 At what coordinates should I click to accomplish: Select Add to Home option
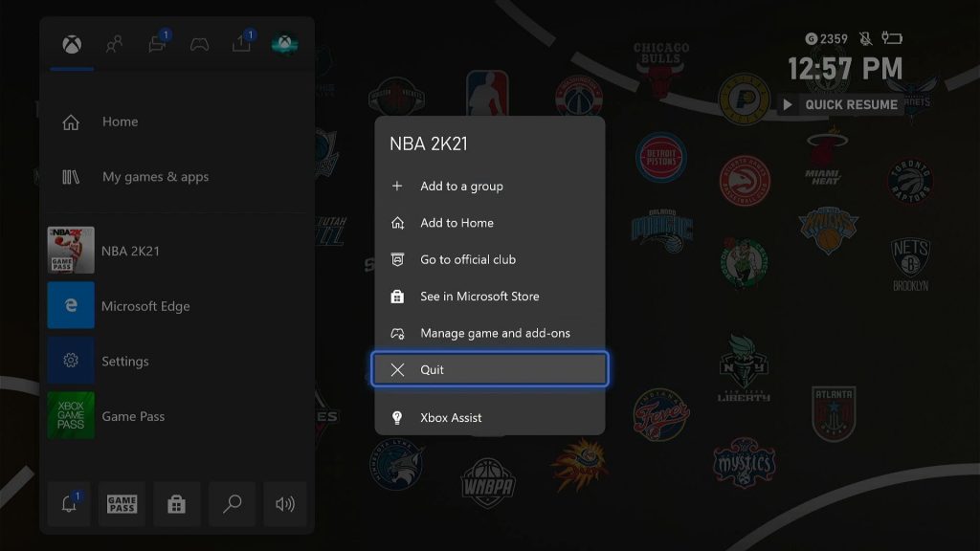489,223
